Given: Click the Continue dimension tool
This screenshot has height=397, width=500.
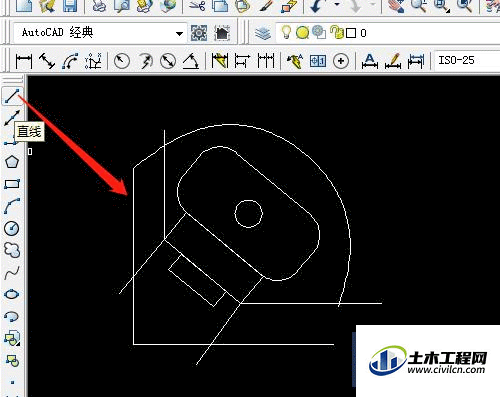Looking at the screenshot, I should pos(266,61).
